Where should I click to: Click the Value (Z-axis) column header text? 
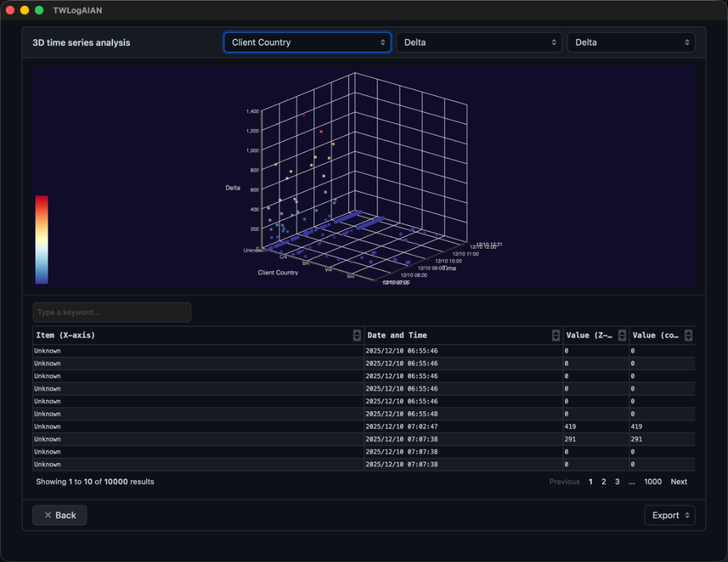(x=589, y=335)
